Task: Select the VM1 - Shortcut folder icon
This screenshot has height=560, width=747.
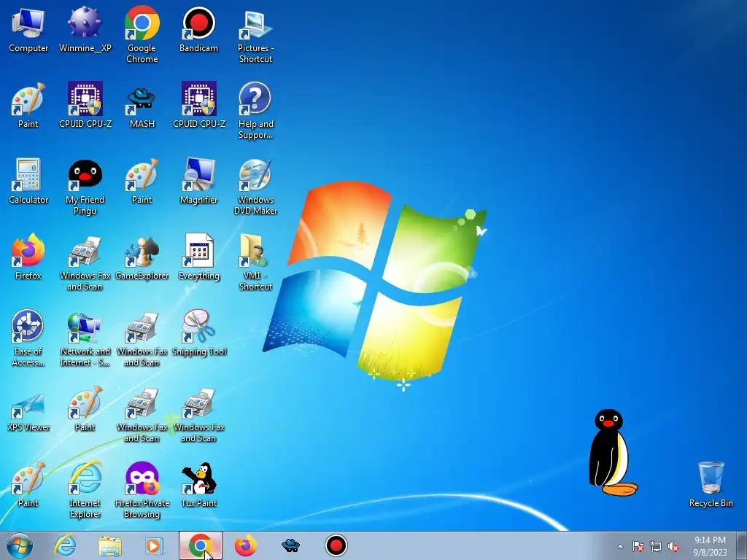Action: [256, 262]
